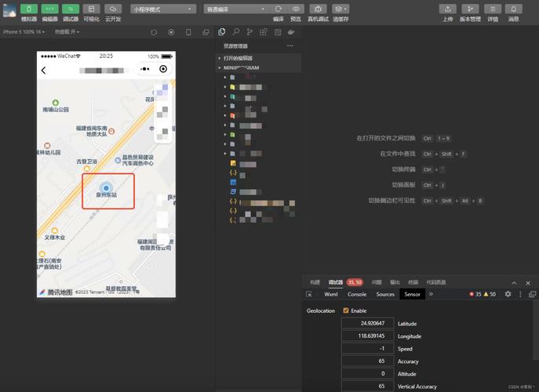Image resolution: width=539 pixels, height=392 pixels.
Task: Open 版本管理 version control
Action: pos(470,9)
